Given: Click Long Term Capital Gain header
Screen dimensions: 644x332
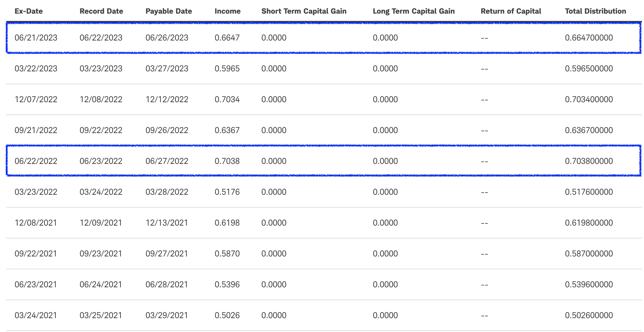Looking at the screenshot, I should (413, 11).
